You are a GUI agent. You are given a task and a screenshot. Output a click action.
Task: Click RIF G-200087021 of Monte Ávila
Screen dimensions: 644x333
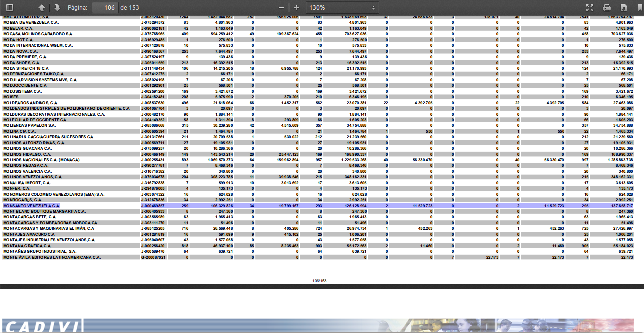pos(153,257)
